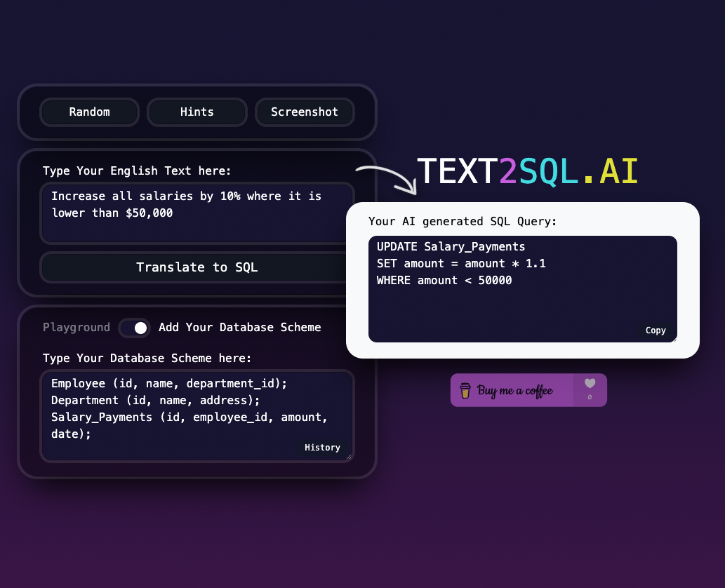
Task: Focus the English text input box
Action: point(197,213)
